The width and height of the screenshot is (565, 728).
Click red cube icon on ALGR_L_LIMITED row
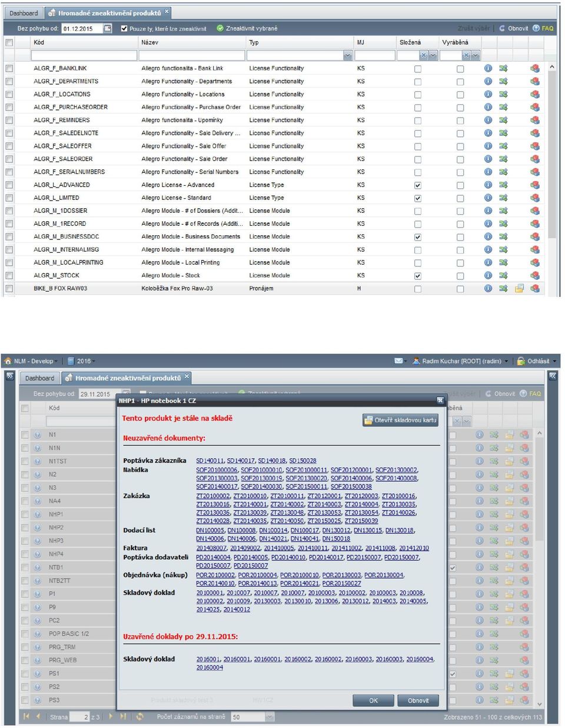coord(535,198)
